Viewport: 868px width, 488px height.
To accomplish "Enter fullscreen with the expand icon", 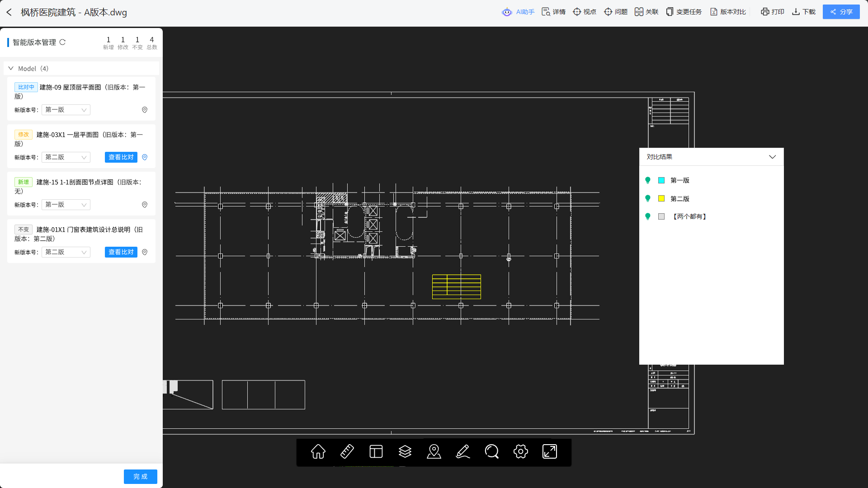I will point(550,451).
